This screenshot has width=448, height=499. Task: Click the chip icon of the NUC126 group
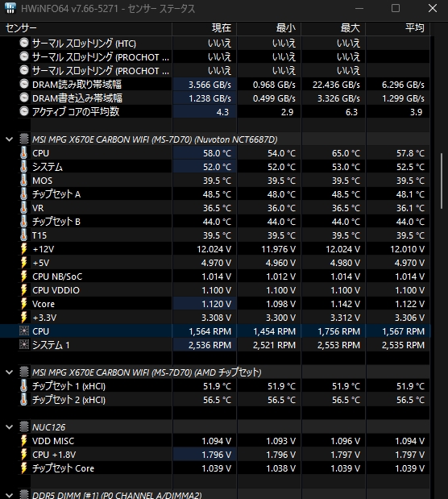[24, 426]
